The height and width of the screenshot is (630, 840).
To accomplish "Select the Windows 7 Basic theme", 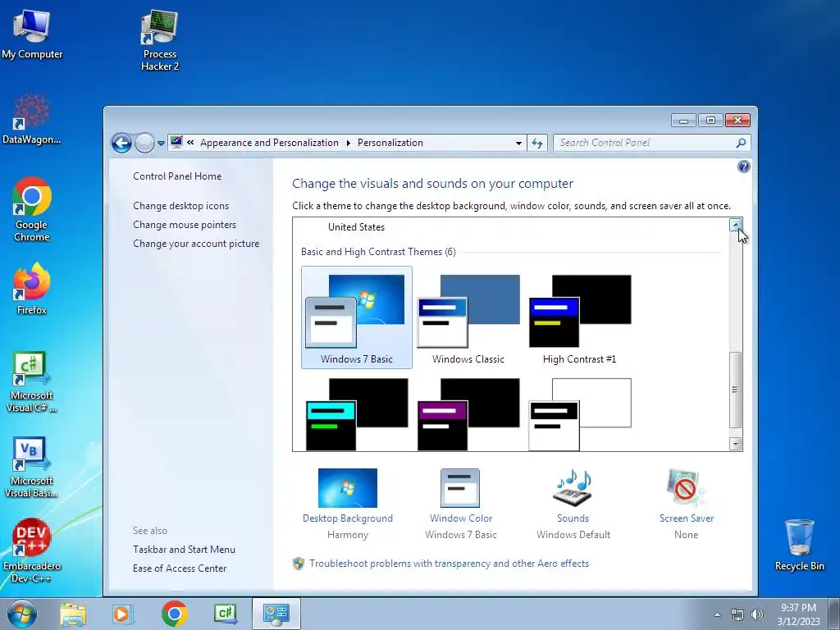I will coord(356,317).
